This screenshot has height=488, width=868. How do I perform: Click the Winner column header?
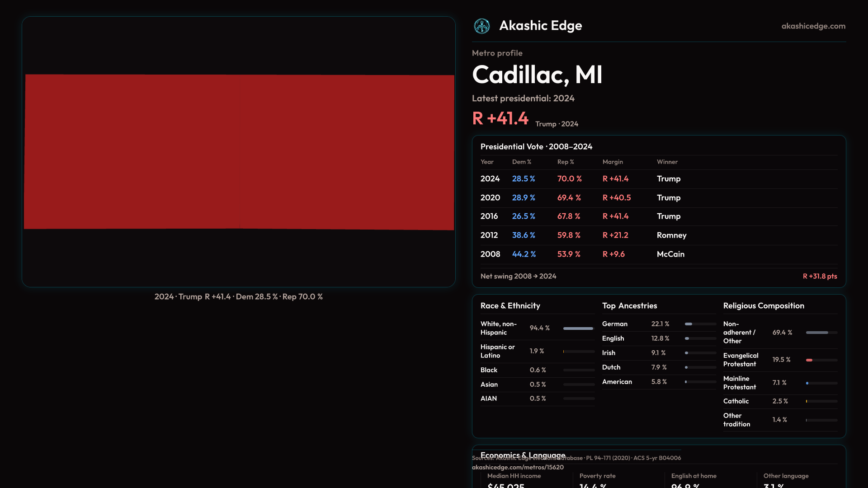coord(667,162)
